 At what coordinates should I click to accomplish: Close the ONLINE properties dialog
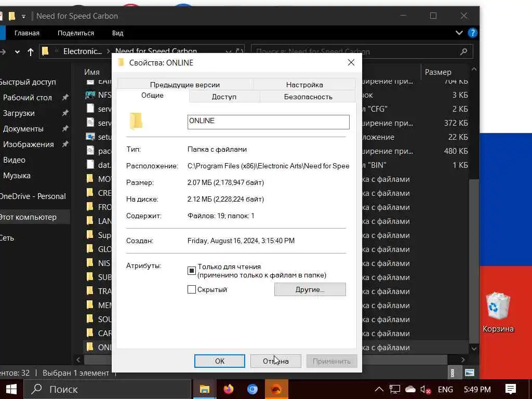click(x=351, y=62)
